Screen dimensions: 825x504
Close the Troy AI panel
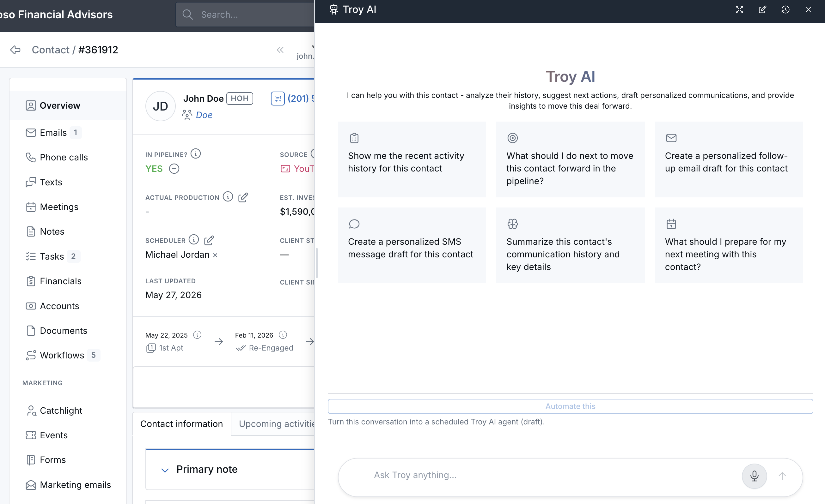808,10
